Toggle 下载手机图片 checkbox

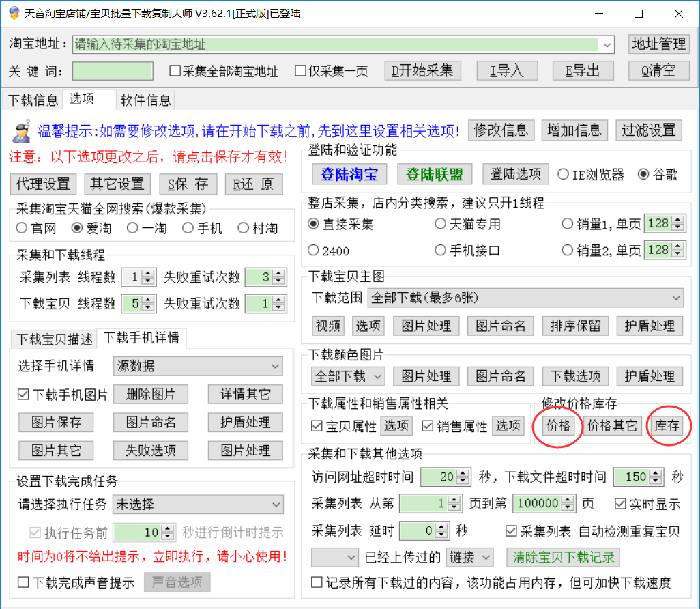pyautogui.click(x=23, y=395)
